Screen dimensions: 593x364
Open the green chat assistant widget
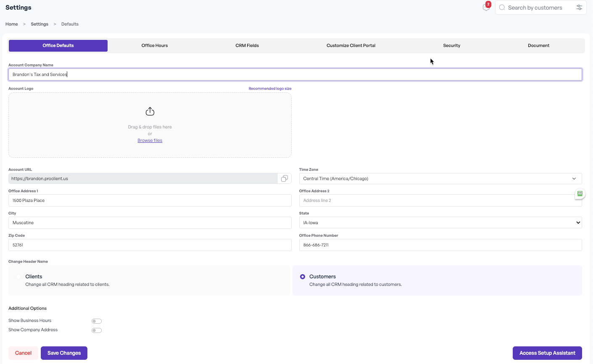click(580, 194)
